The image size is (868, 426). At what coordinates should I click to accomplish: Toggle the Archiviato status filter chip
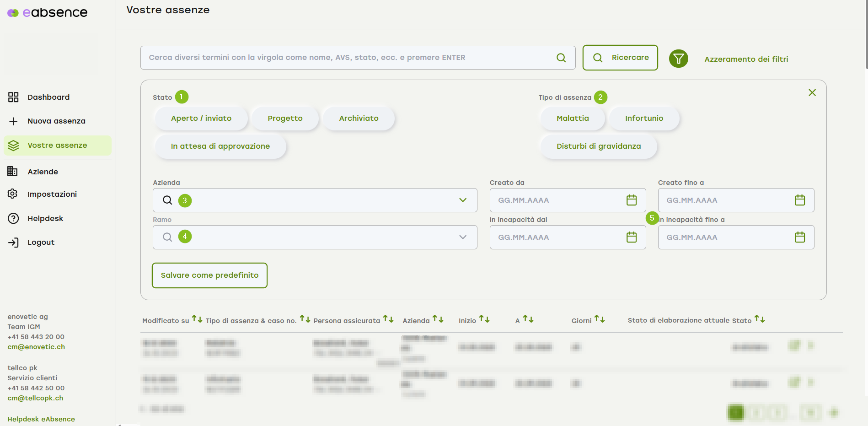point(359,119)
